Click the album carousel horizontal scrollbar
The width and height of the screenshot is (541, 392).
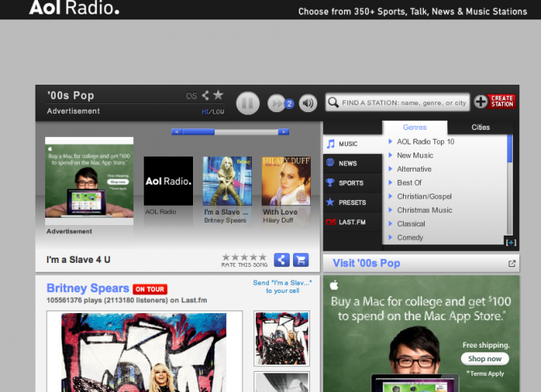(230, 131)
